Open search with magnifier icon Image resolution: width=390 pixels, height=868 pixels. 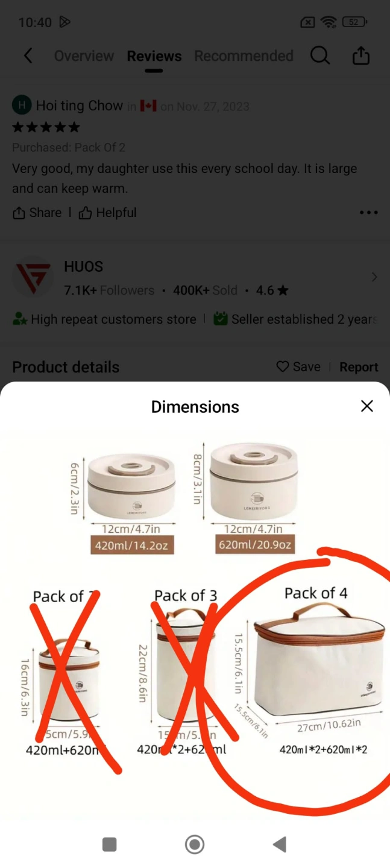pyautogui.click(x=320, y=56)
